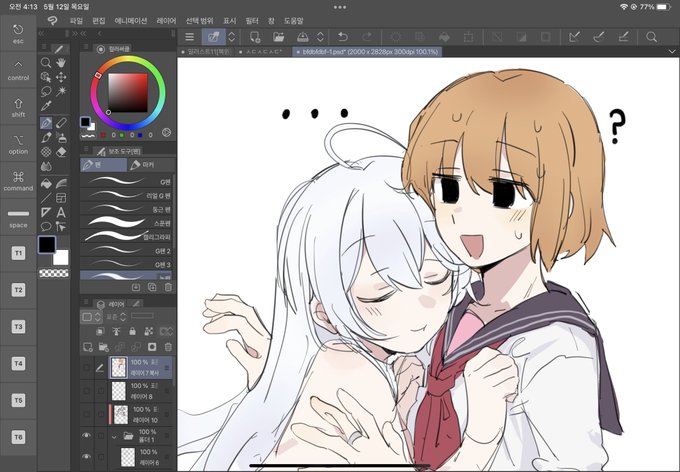The height and width of the screenshot is (472, 680).
Task: Open the blending mode dropdown in layer panel
Action: coord(116,317)
